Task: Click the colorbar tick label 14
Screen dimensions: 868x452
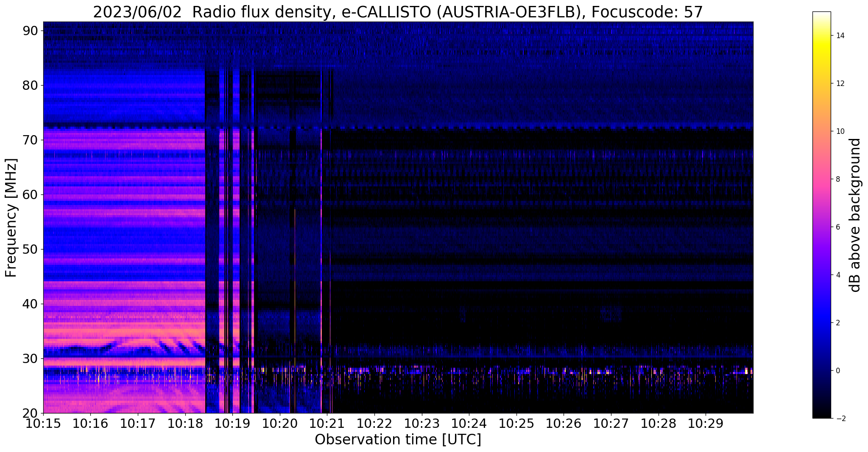Action: pos(840,36)
